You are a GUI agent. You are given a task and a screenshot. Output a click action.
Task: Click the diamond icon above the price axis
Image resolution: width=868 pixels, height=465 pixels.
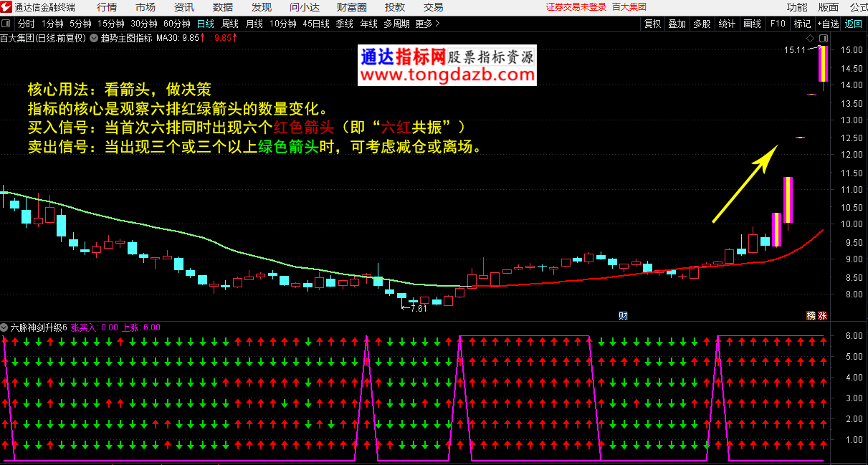coord(809,38)
